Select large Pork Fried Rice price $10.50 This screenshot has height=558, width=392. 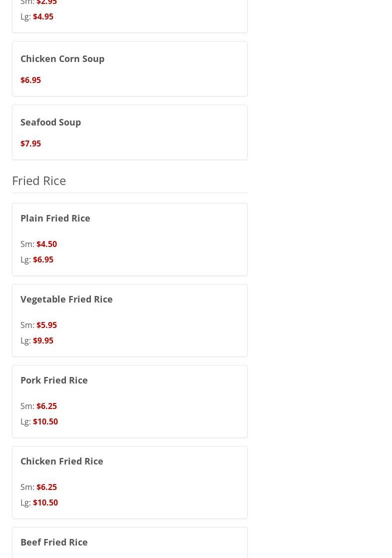coord(45,421)
